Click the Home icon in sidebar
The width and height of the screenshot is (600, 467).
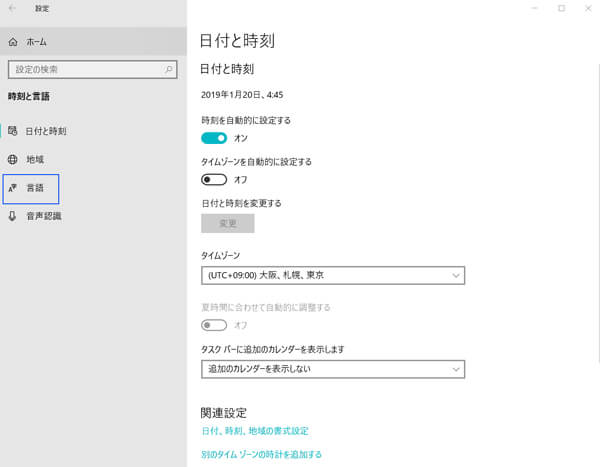click(x=13, y=42)
